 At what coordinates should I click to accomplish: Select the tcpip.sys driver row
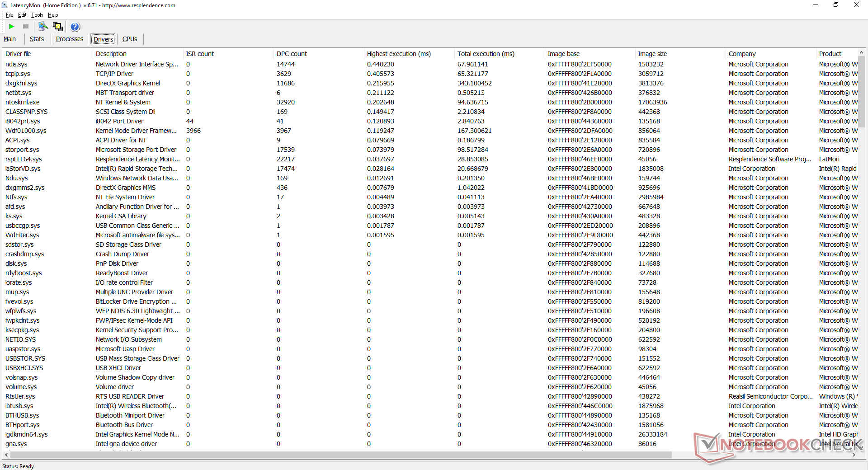(430, 74)
